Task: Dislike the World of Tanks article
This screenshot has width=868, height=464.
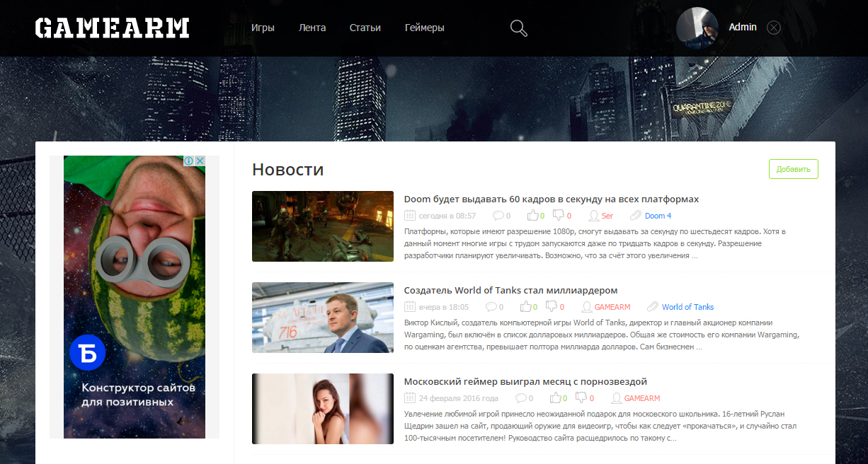Action: [x=551, y=307]
